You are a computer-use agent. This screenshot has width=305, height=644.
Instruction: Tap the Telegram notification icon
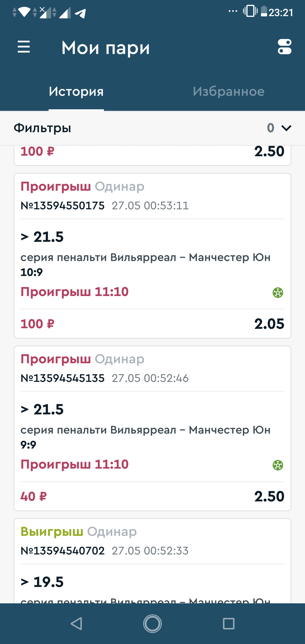pyautogui.click(x=80, y=13)
